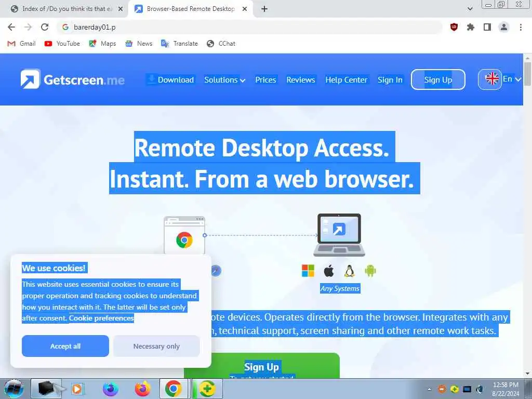Open the Help Center link
This screenshot has width=532, height=399.
tap(346, 79)
